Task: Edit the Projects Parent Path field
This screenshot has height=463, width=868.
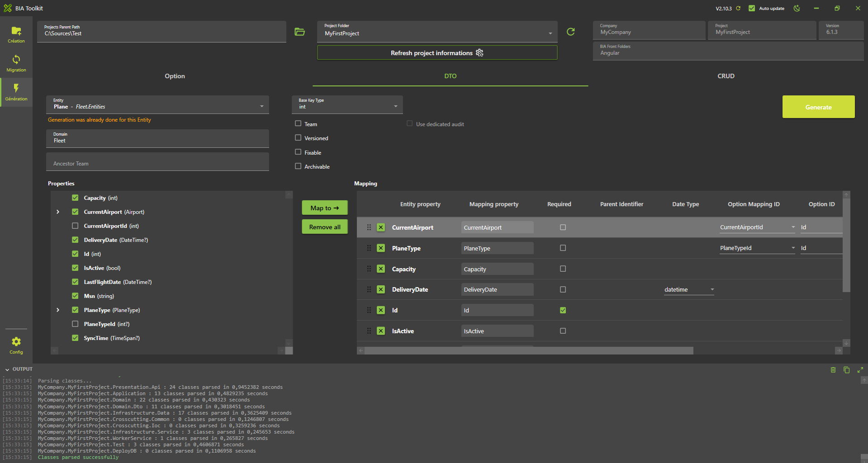Action: 161,32
